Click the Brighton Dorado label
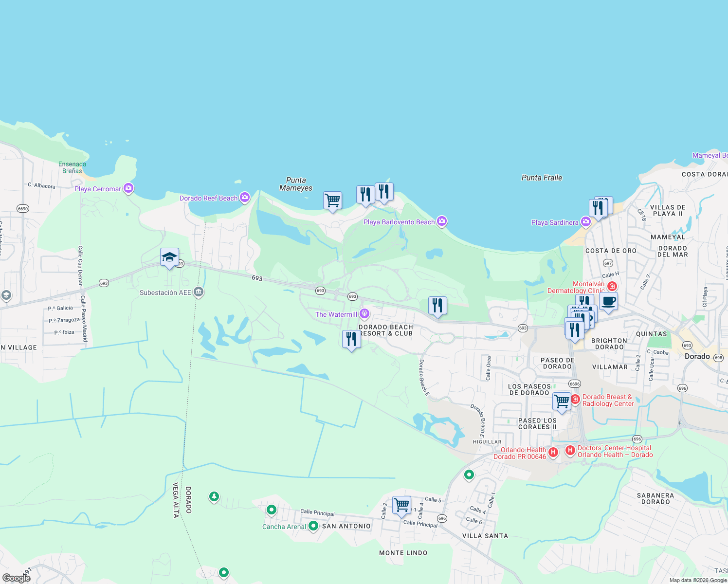Viewport: 728px width, 584px height. point(609,344)
